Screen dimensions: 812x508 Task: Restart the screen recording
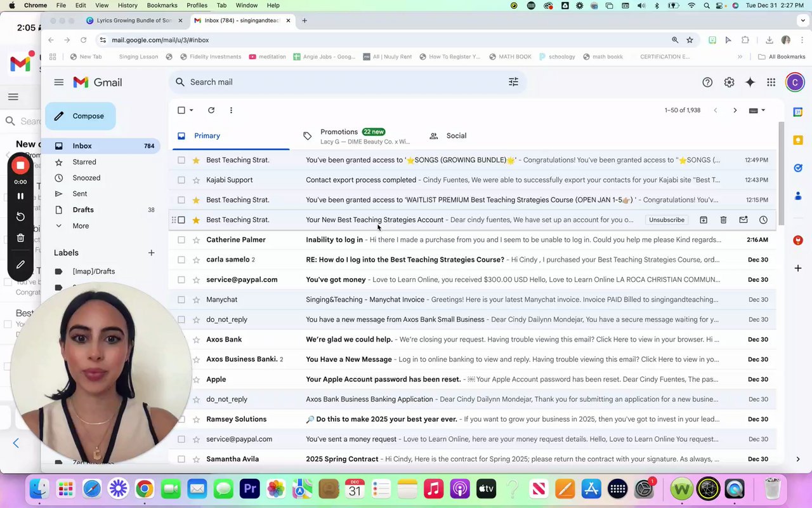click(20, 217)
